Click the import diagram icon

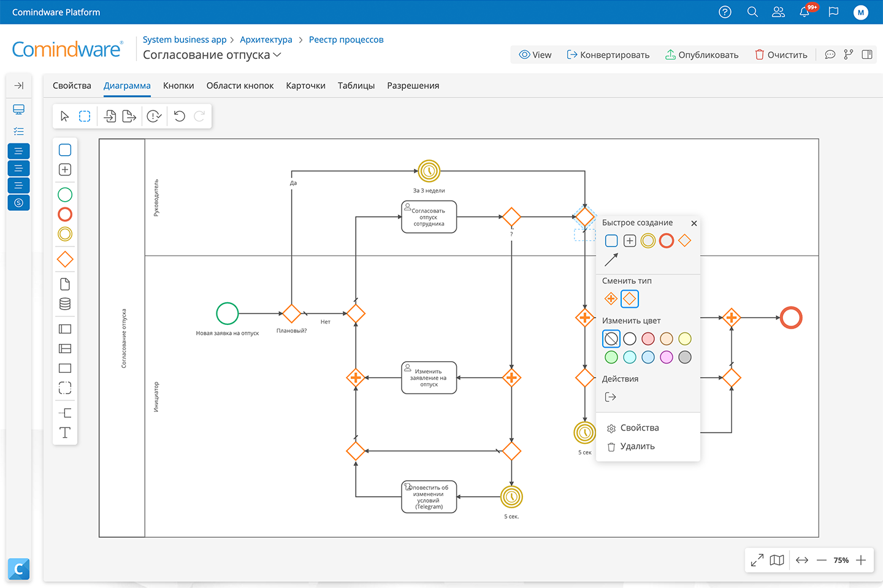tap(110, 116)
